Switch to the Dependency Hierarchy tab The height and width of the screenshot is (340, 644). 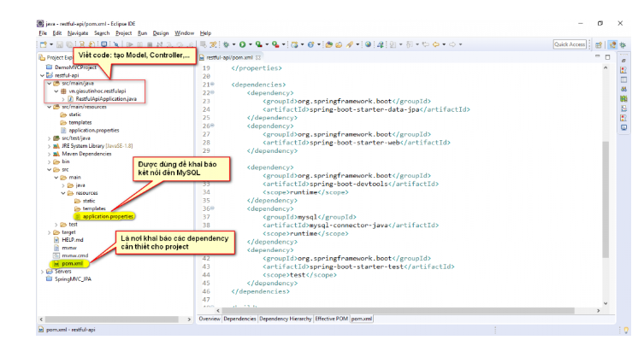[x=286, y=319]
